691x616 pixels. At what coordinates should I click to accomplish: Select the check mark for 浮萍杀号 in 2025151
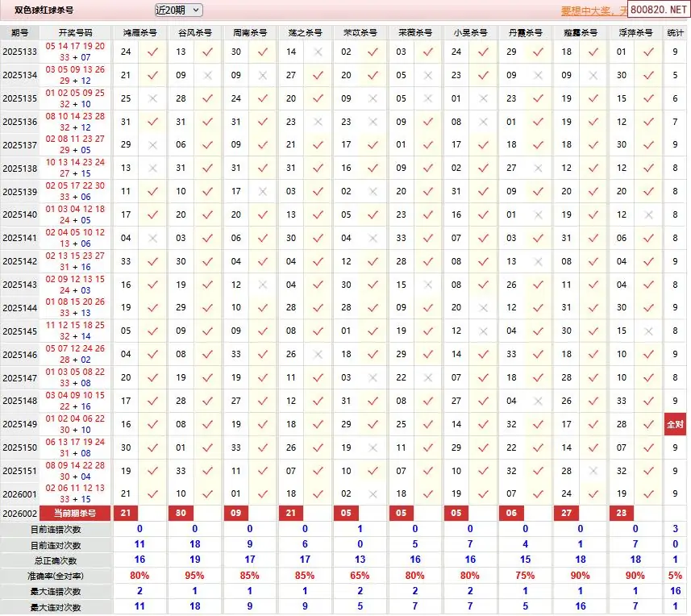point(648,471)
